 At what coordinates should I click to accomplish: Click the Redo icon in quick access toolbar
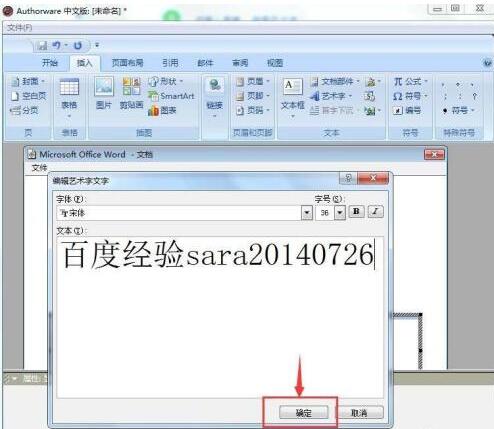78,45
